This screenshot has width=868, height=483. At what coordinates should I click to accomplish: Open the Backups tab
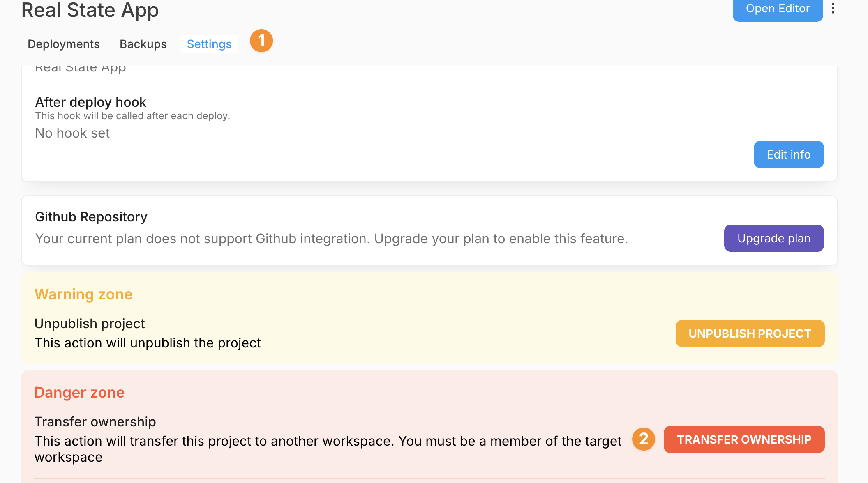pyautogui.click(x=143, y=44)
